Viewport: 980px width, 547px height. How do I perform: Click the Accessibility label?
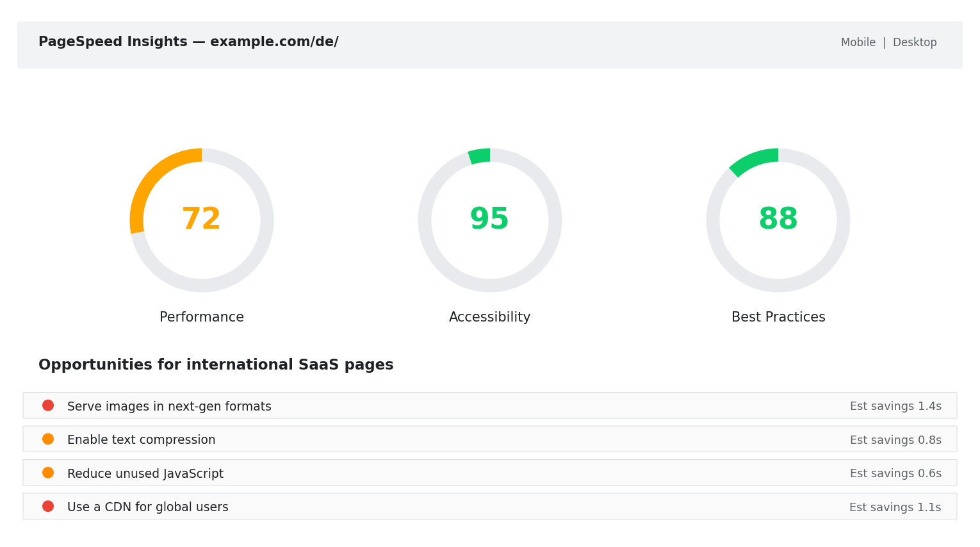click(490, 317)
